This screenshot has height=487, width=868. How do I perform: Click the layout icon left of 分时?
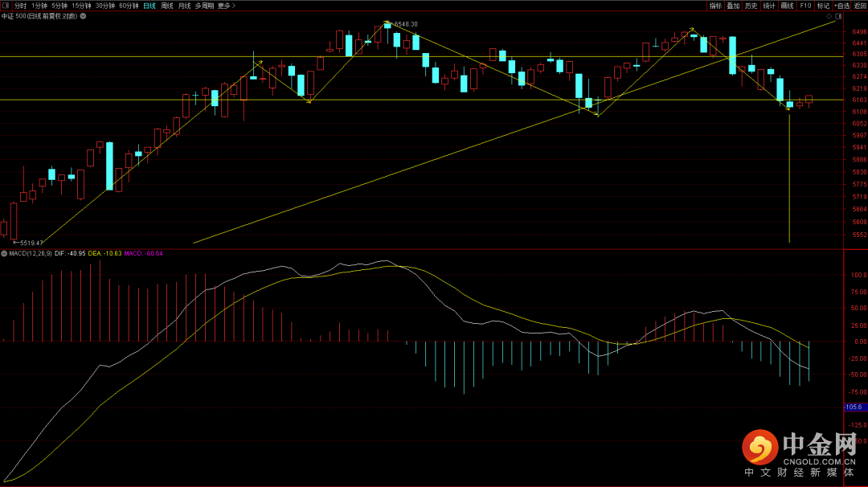click(x=6, y=6)
